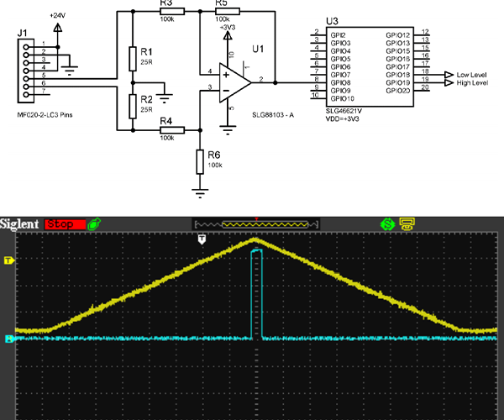Click the "R1" designator text

click(146, 52)
